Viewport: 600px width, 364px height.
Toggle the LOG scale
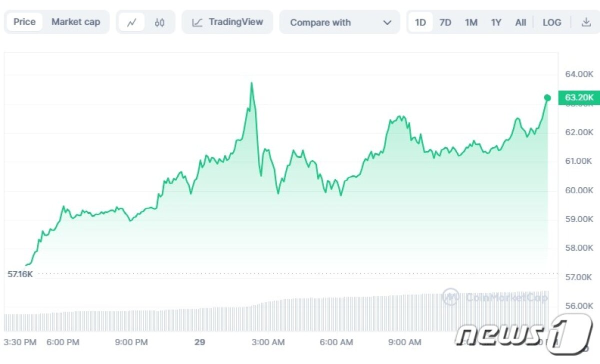(552, 22)
